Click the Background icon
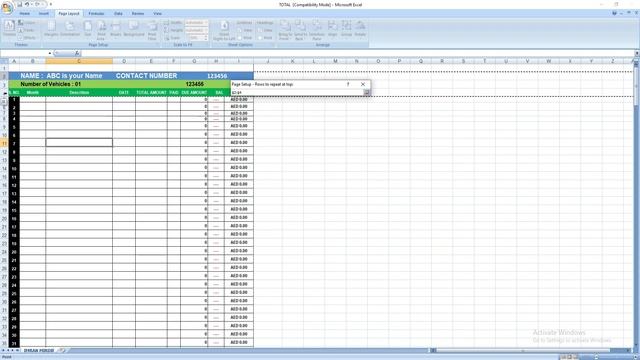 pyautogui.click(x=134, y=29)
